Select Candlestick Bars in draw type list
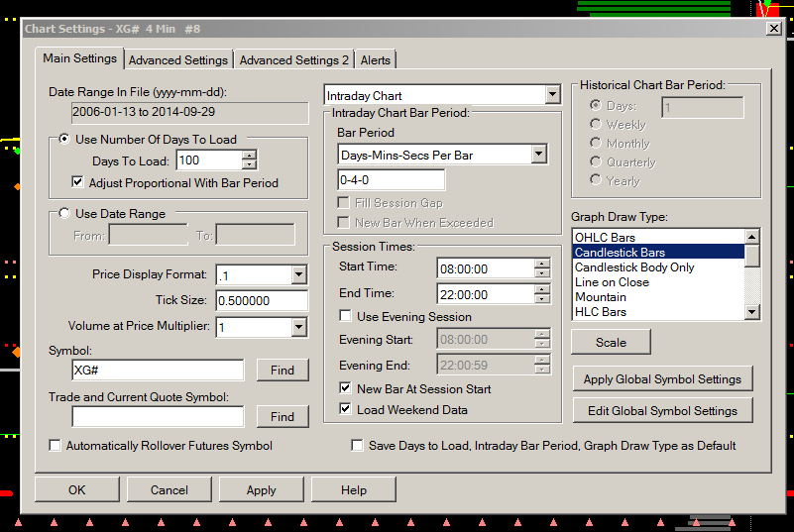This screenshot has height=532, width=794. point(659,252)
